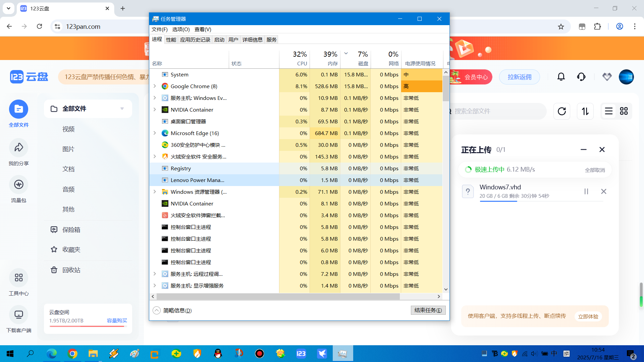The width and height of the screenshot is (644, 362).
Task: Open 全部文件 dropdown arrow in sidebar
Action: coord(122,109)
